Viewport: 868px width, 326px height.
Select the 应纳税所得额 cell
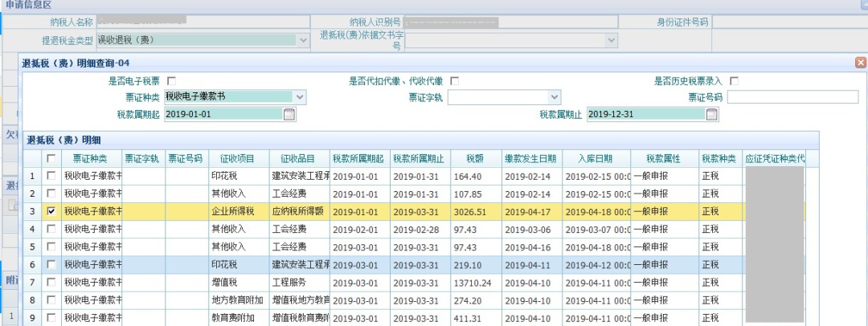(300, 211)
